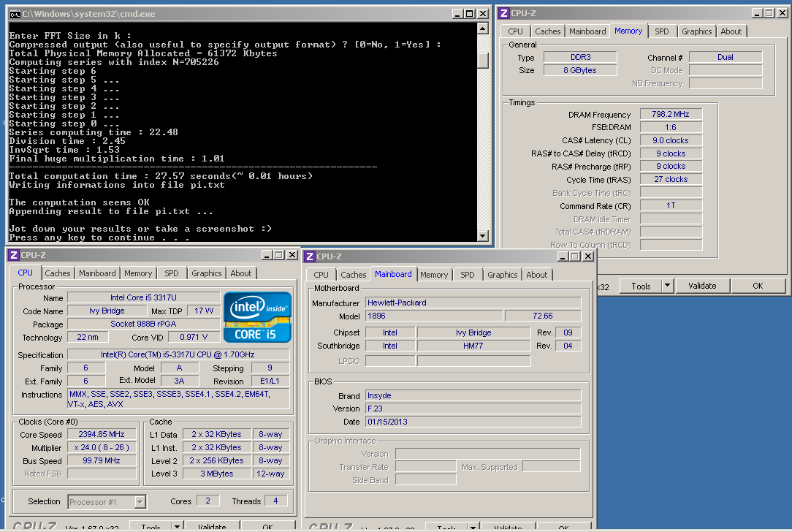Switch to CPU tab in Memory window

click(x=515, y=31)
